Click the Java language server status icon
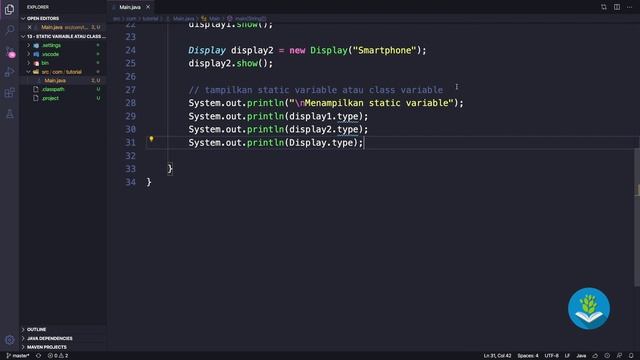 coord(595,356)
